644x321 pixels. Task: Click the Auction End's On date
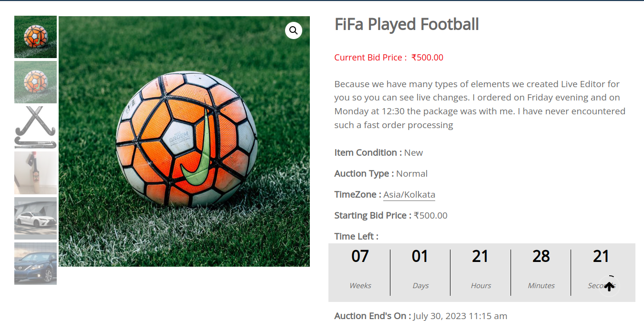(x=460, y=316)
